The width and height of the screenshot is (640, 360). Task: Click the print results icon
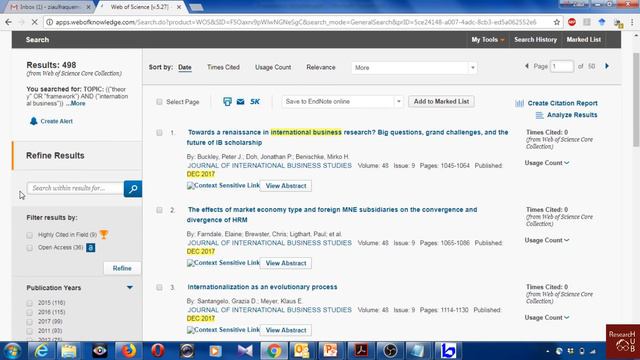coord(227,102)
